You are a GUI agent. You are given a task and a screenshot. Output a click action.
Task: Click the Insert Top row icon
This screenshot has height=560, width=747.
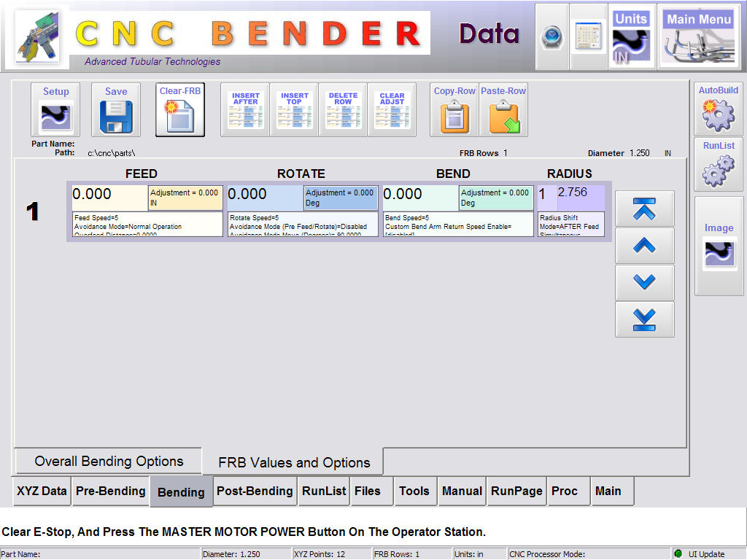pyautogui.click(x=294, y=110)
